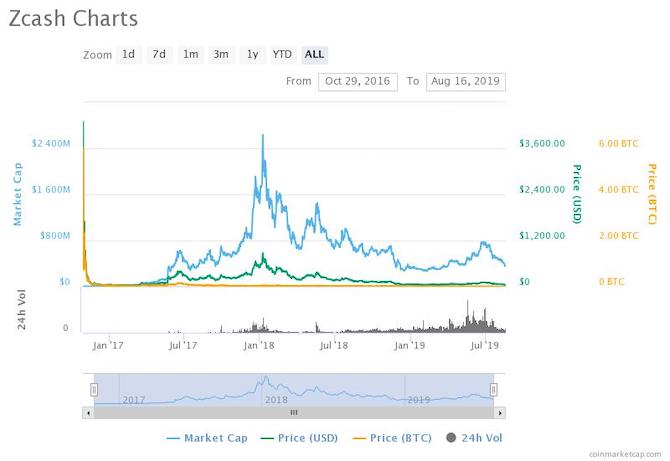The height and width of the screenshot is (461, 670).
Task: Click the $1,200.00 price axis label
Action: (x=542, y=236)
